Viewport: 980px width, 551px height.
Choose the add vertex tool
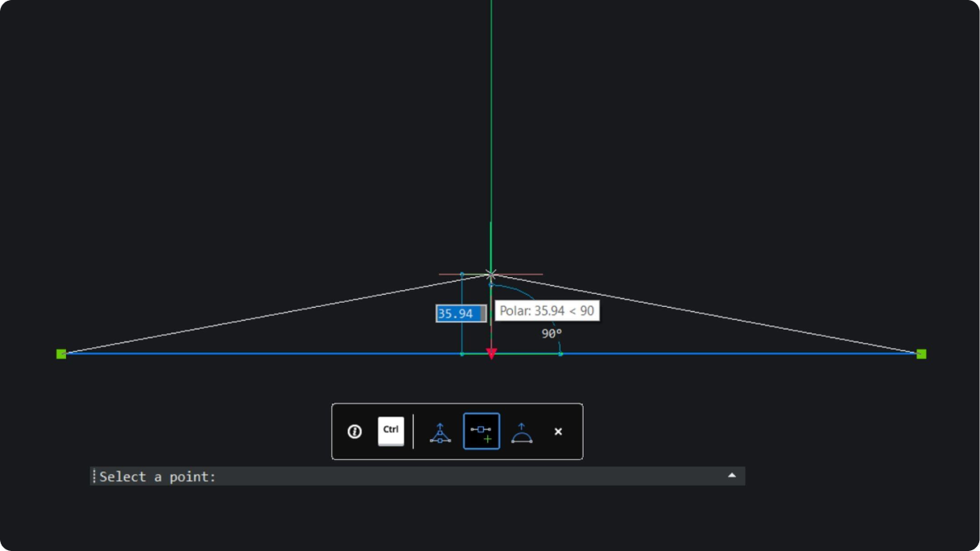(x=481, y=430)
